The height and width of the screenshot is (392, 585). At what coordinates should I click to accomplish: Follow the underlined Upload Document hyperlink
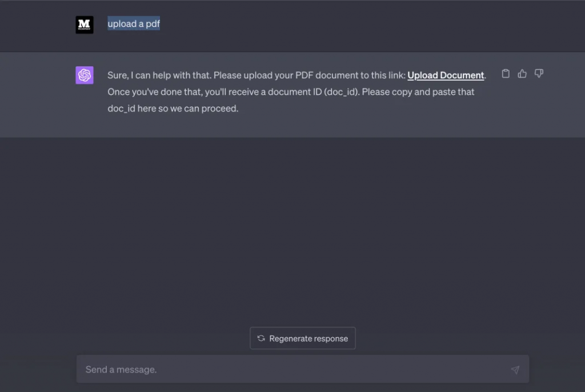(446, 75)
